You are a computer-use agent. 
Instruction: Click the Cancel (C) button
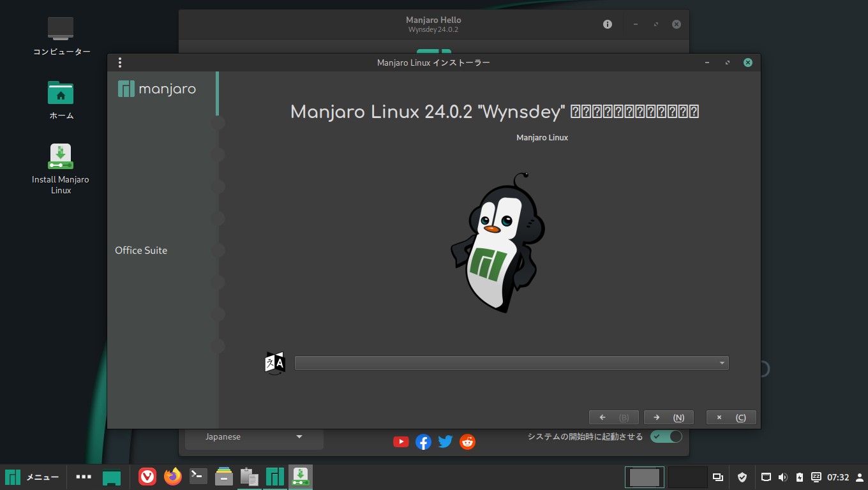(731, 417)
